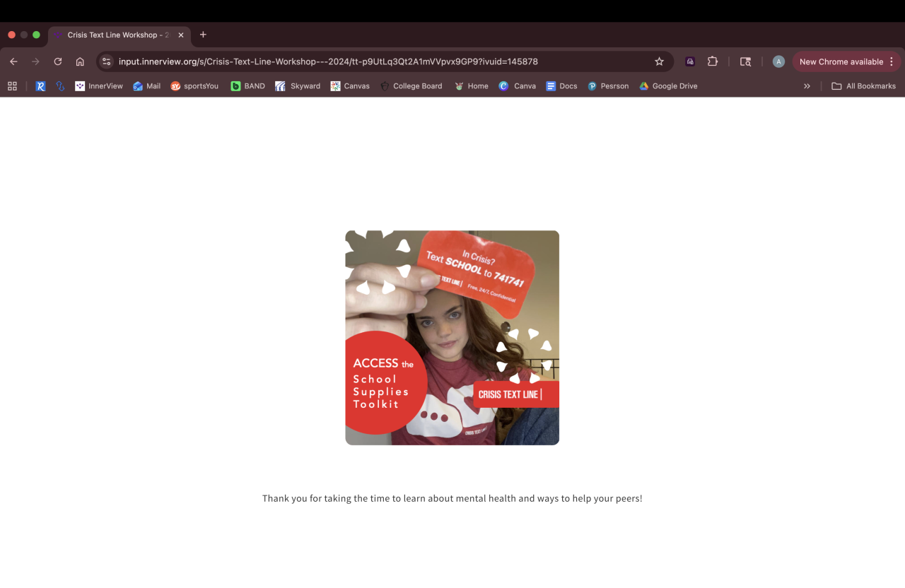Bookmark this page with the star icon
This screenshot has width=905, height=588.
point(660,61)
